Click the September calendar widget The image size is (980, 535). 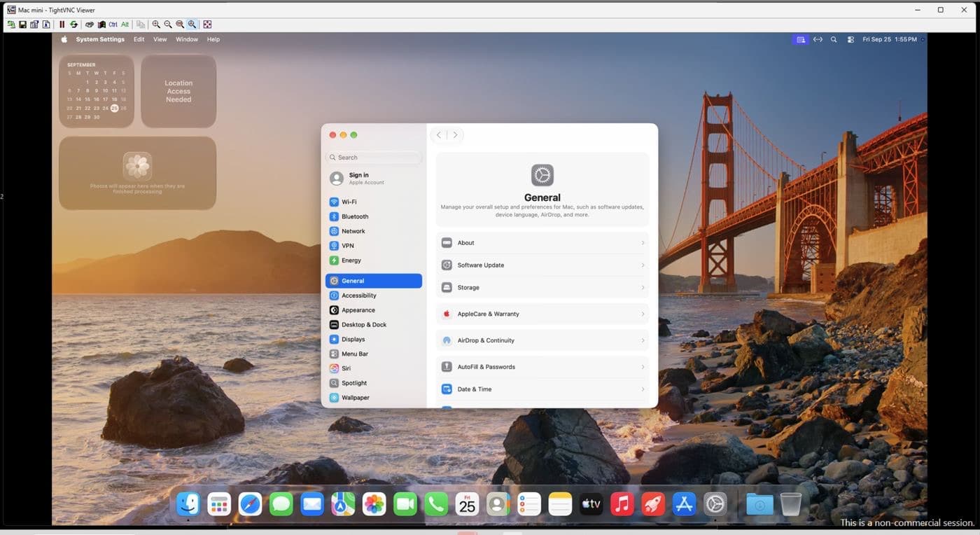pos(97,91)
